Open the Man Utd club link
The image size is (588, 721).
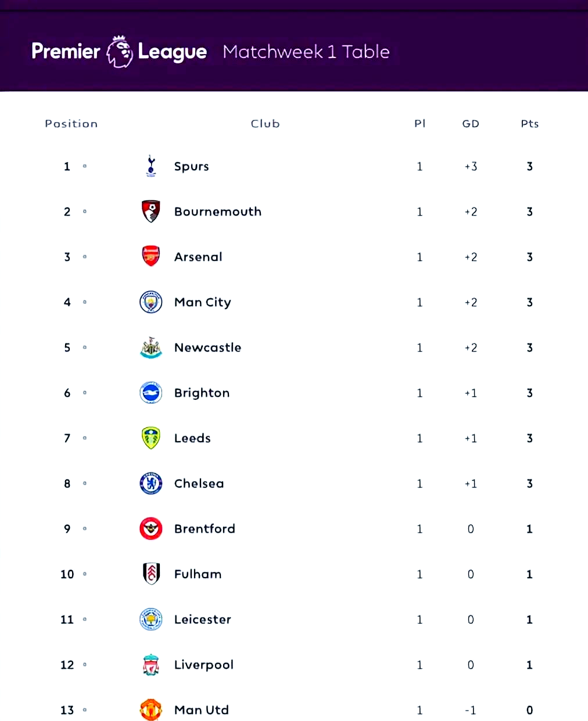point(202,710)
